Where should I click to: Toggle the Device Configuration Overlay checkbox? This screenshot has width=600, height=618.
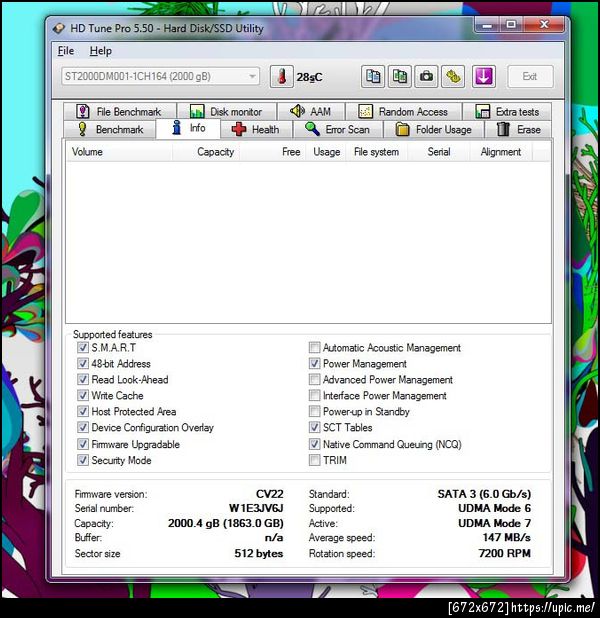(83, 427)
